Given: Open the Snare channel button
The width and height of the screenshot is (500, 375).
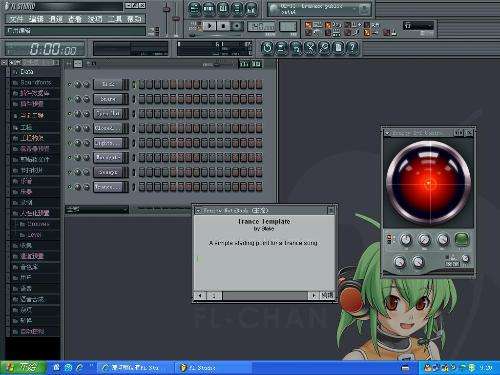Looking at the screenshot, I should tap(108, 99).
